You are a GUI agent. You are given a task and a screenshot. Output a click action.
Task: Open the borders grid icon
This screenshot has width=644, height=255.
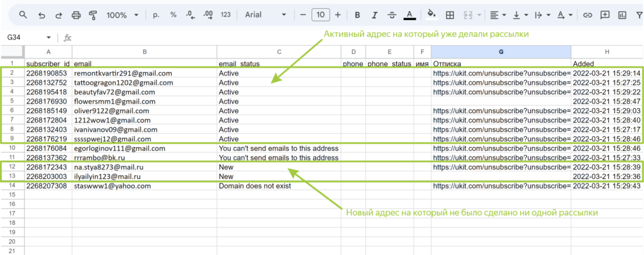(x=450, y=15)
